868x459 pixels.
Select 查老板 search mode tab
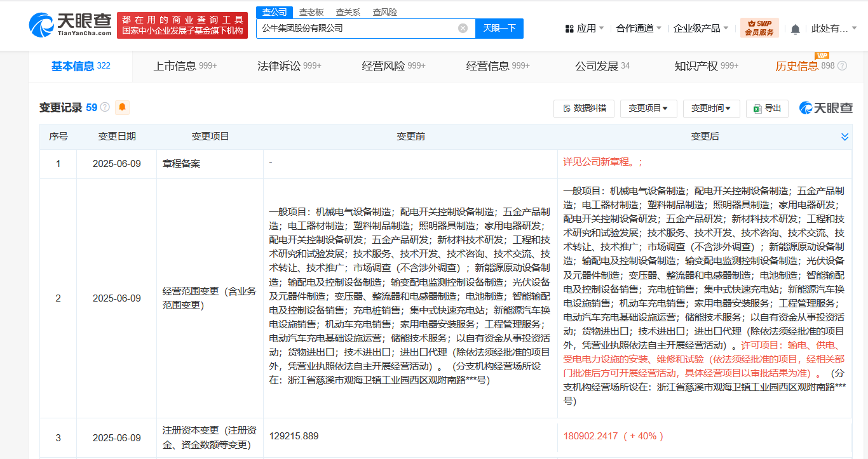pyautogui.click(x=311, y=12)
